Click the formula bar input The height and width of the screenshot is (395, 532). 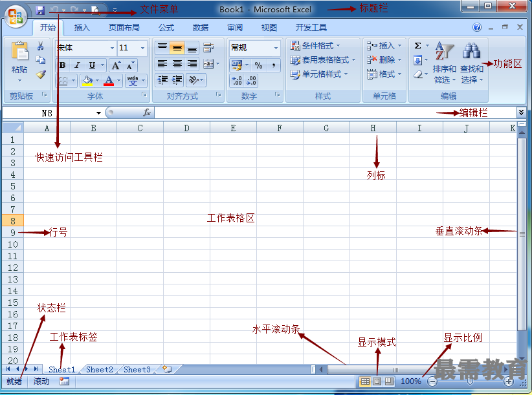[x=335, y=112]
